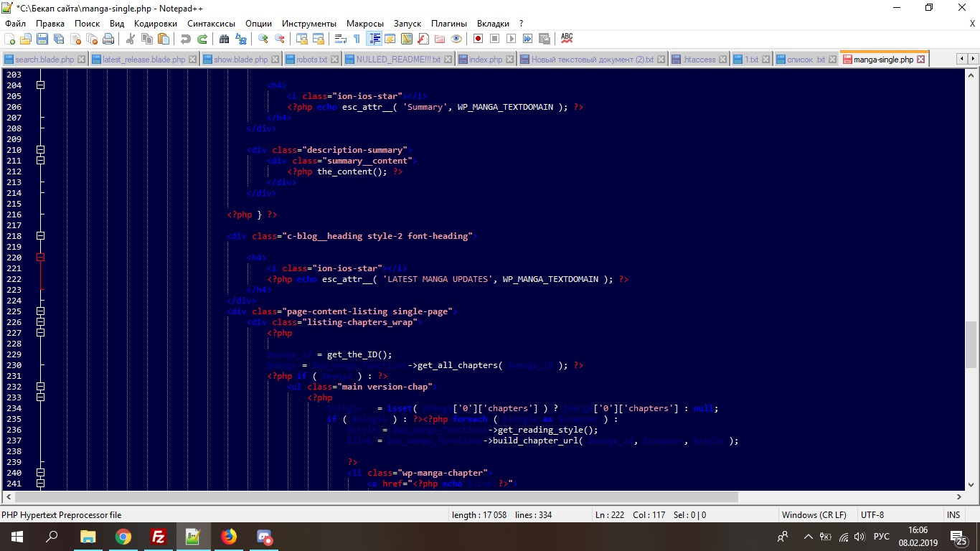Collapse the fold marker at line 210

40,150
